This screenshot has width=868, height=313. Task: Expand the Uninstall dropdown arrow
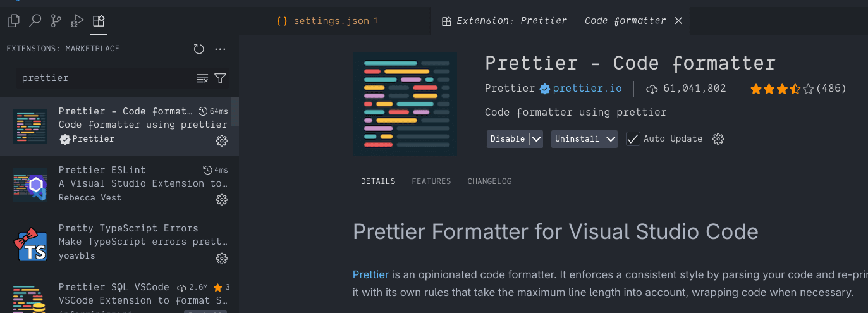tap(610, 139)
